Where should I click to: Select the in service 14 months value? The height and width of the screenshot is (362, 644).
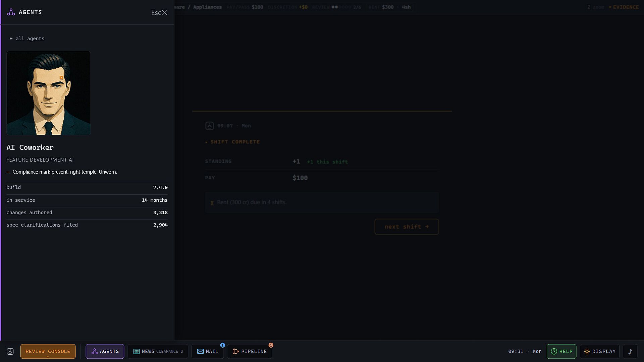pyautogui.click(x=155, y=200)
